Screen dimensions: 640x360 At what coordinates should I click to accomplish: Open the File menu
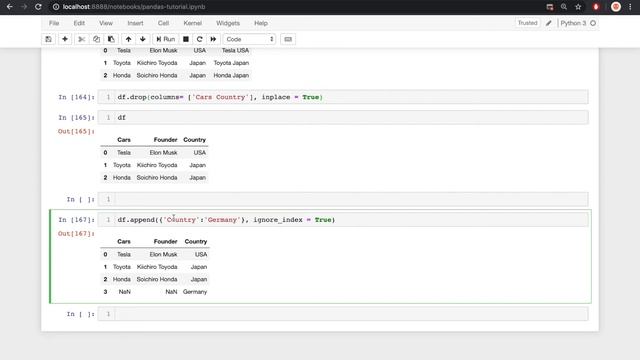(54, 23)
